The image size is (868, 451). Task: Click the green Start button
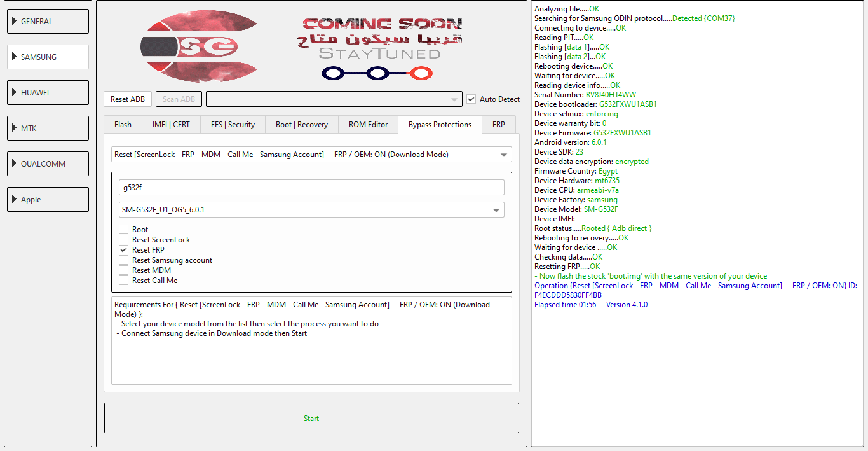pyautogui.click(x=311, y=418)
